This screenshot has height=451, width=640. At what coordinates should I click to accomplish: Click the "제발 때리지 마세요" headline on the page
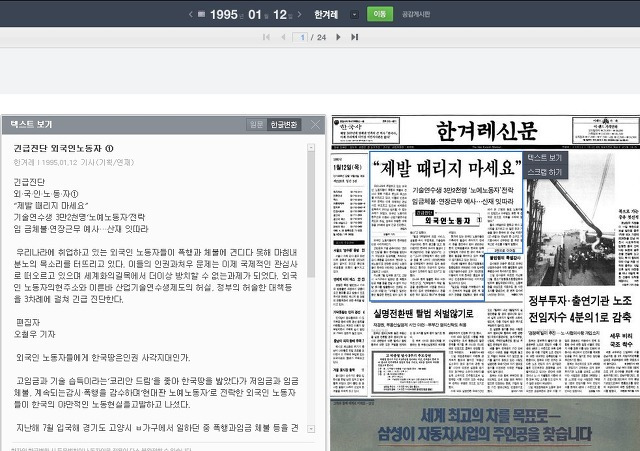coord(447,168)
